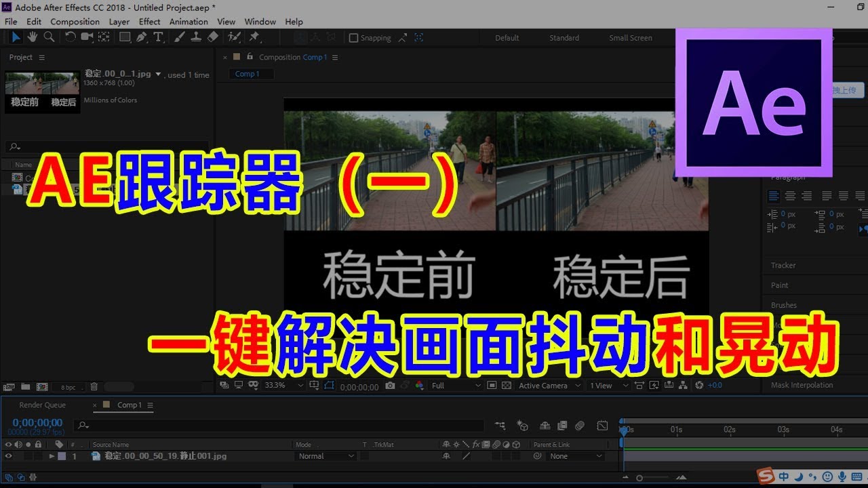Open the Composition panel menu icon
The height and width of the screenshot is (488, 868).
[335, 58]
